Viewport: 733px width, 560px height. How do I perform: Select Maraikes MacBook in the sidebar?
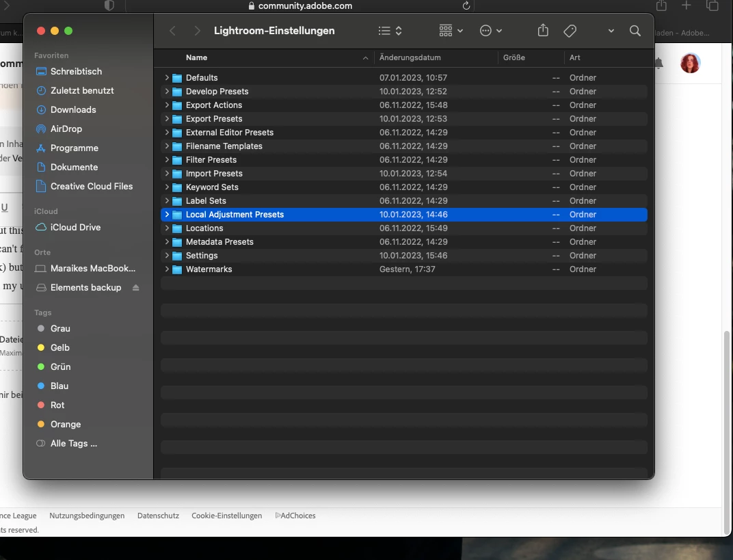(92, 268)
